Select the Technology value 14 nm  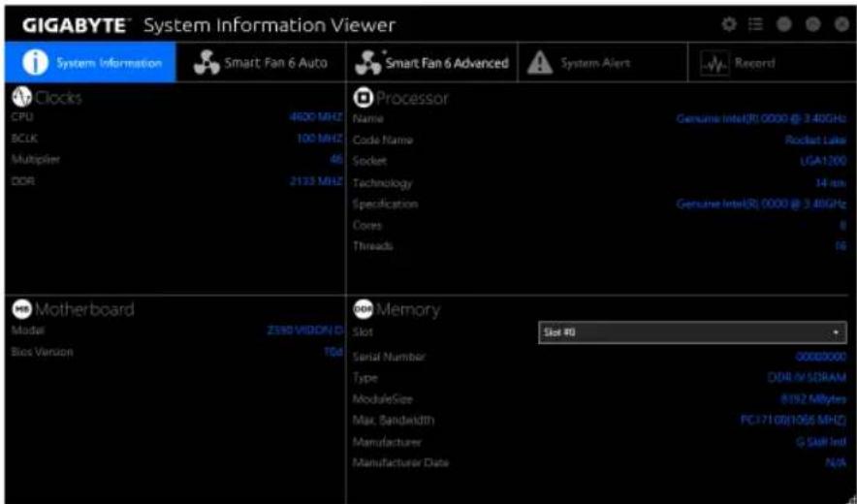point(831,183)
